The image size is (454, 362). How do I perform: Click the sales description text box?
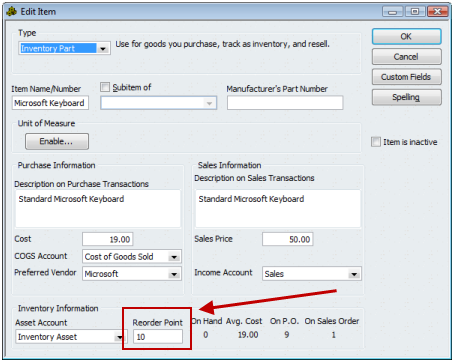[x=278, y=209]
